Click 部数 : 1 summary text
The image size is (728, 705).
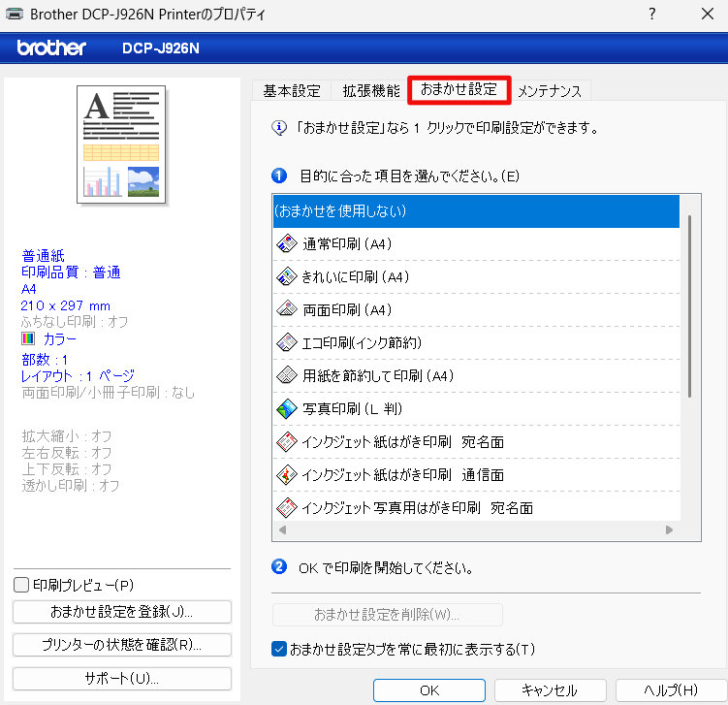(45, 360)
